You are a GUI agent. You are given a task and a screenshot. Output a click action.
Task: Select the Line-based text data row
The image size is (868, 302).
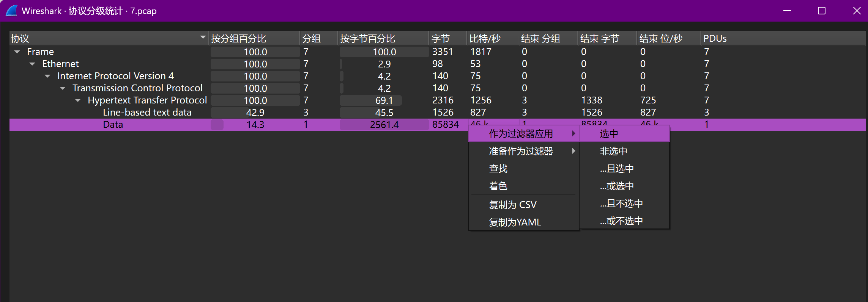click(x=147, y=113)
